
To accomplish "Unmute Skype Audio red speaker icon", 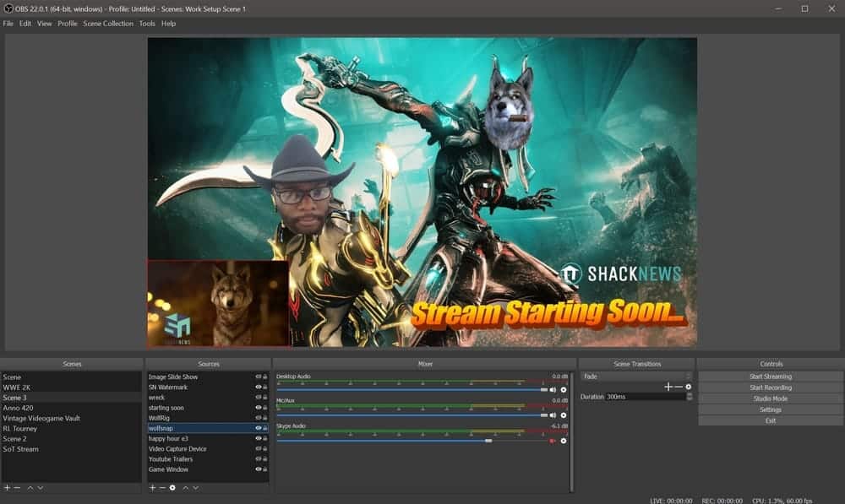I will (x=553, y=441).
